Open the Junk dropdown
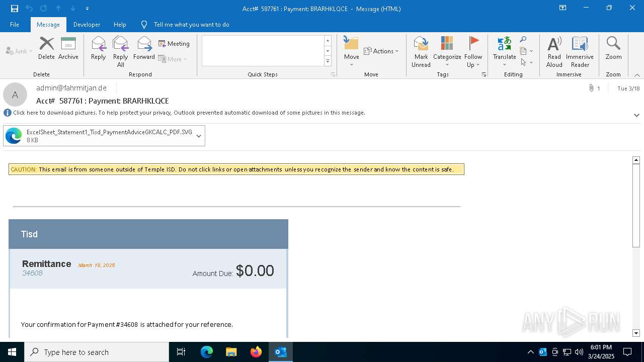 coord(19,51)
